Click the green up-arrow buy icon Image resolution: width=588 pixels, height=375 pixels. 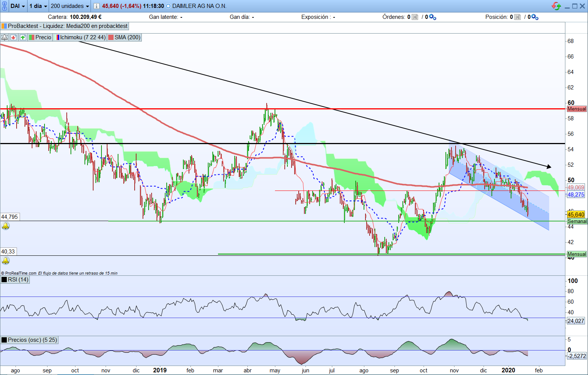click(x=23, y=37)
